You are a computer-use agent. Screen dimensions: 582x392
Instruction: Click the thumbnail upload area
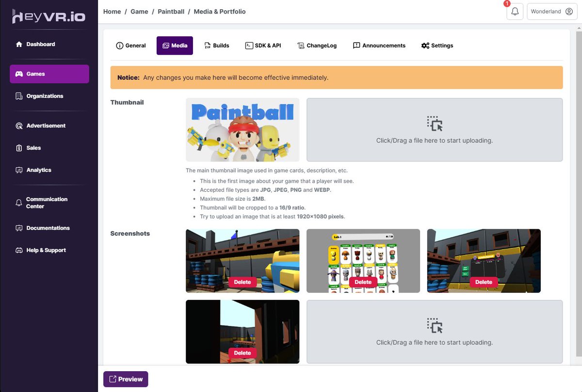pyautogui.click(x=434, y=129)
